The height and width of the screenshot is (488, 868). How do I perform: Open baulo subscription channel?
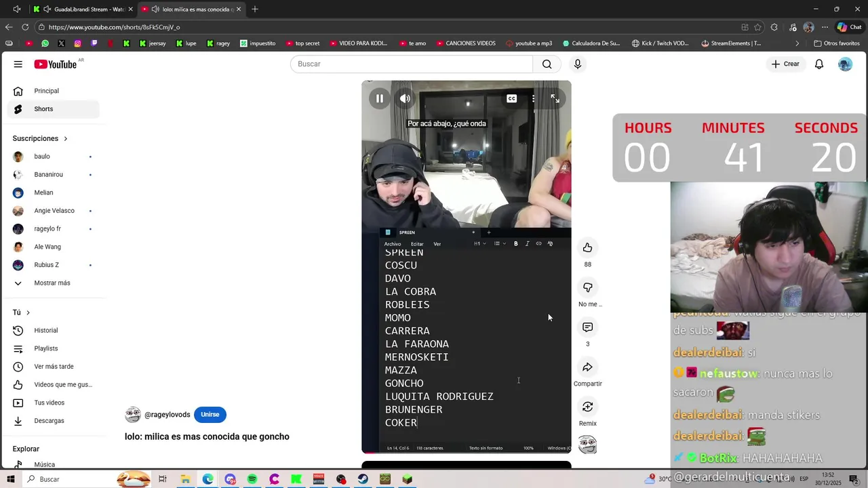tap(53, 157)
